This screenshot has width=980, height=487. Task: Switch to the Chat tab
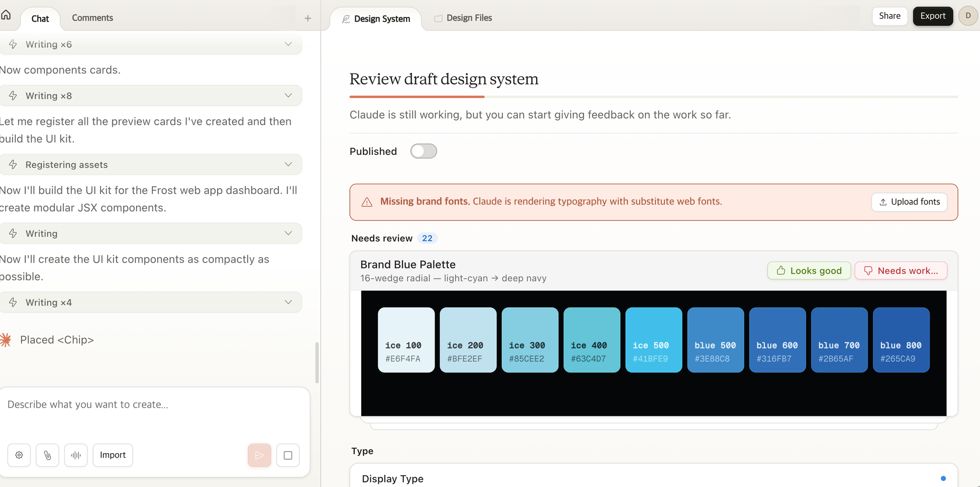click(x=40, y=19)
